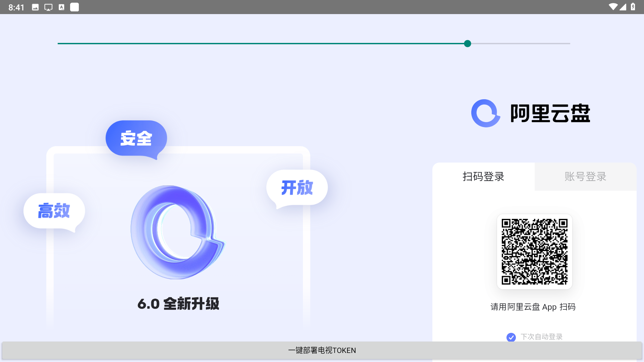Viewport: 644px width, 362px height.
Task: Toggle the 下次自动登录 checkbox
Action: [511, 337]
